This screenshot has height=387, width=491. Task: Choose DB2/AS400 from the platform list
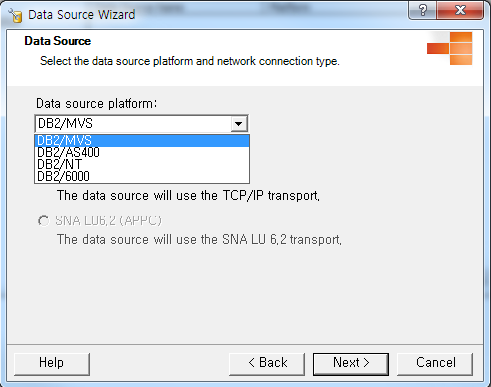click(142, 152)
